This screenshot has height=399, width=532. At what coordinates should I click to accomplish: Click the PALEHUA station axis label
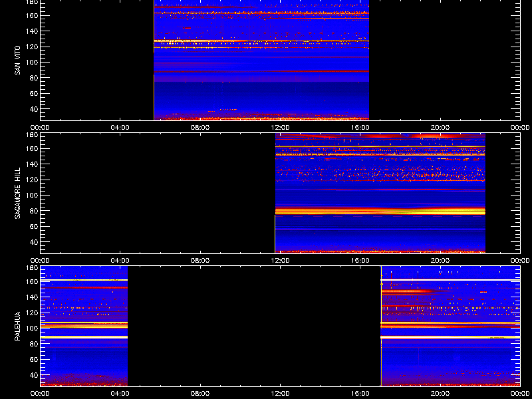[17, 326]
